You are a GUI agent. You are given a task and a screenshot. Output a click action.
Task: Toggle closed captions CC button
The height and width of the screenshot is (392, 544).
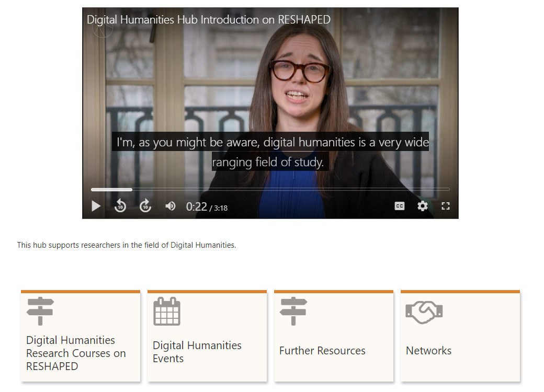pos(400,206)
